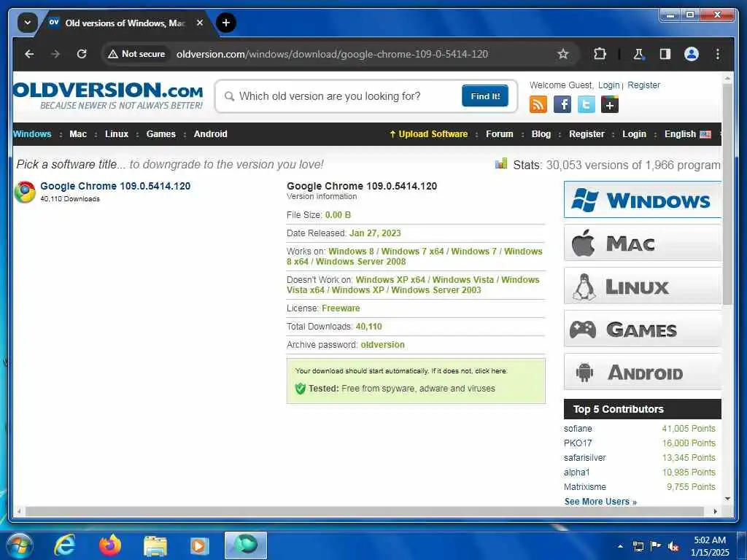
Task: Select the Linux platform banner
Action: (x=642, y=286)
